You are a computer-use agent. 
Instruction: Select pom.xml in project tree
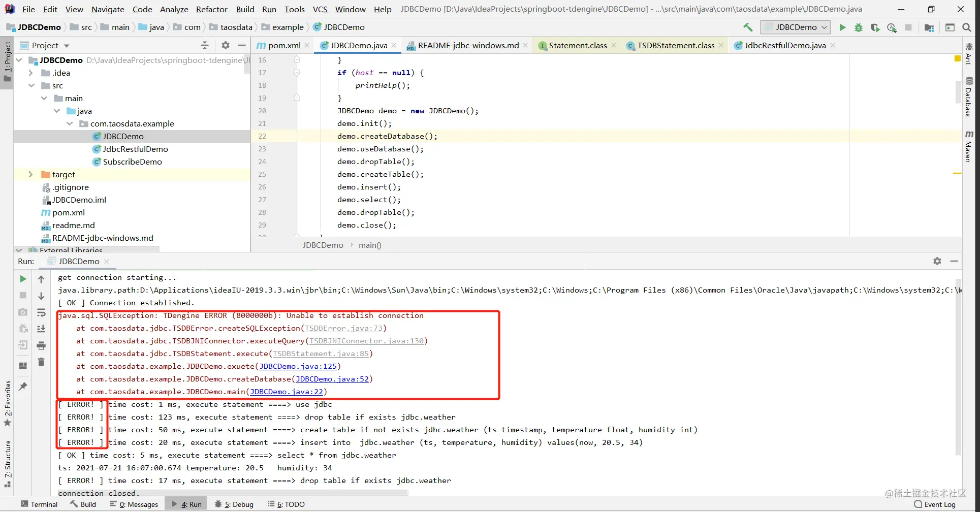(68, 212)
